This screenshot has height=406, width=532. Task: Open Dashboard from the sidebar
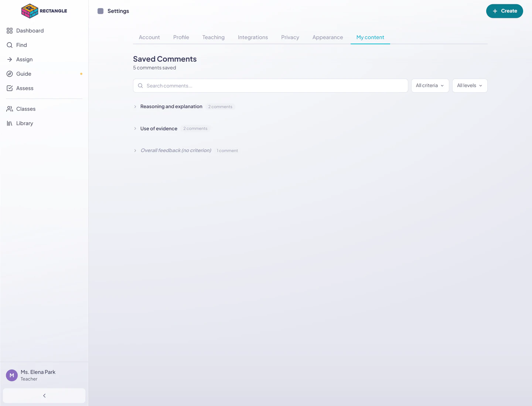coord(44,31)
